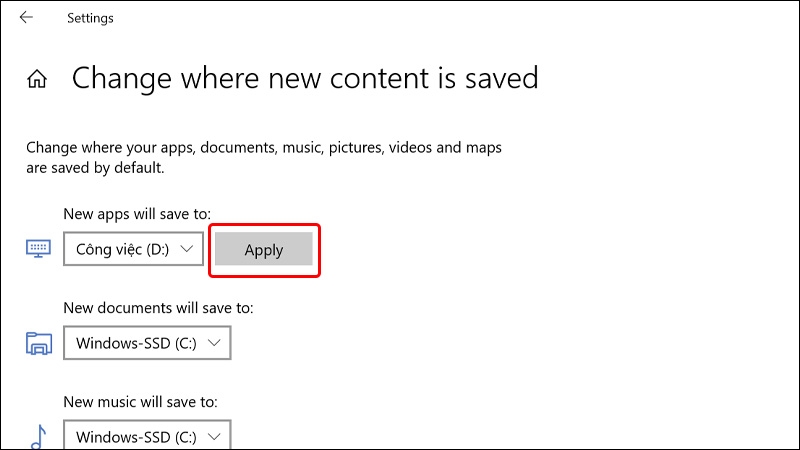Click the music note icon
The width and height of the screenshot is (800, 450).
(x=39, y=437)
